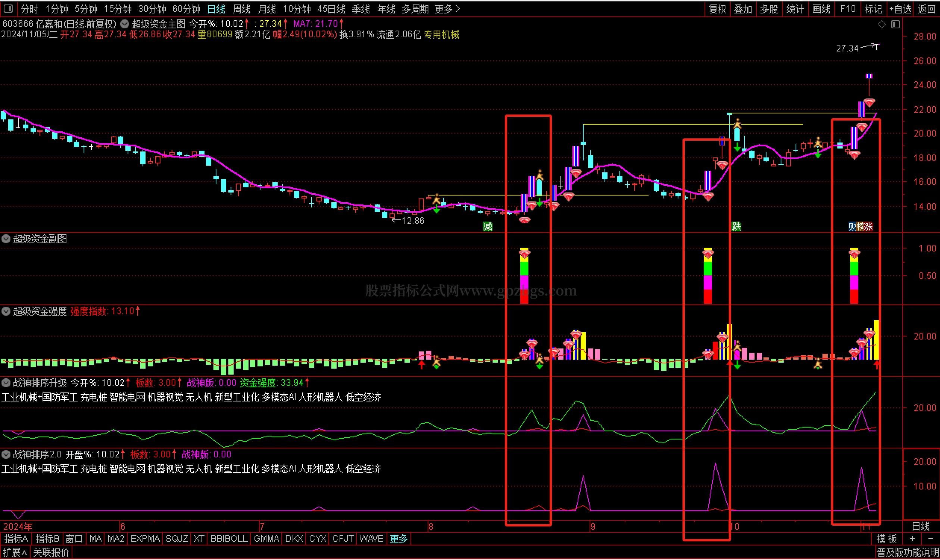Click the 叠加 overlay button

[743, 9]
